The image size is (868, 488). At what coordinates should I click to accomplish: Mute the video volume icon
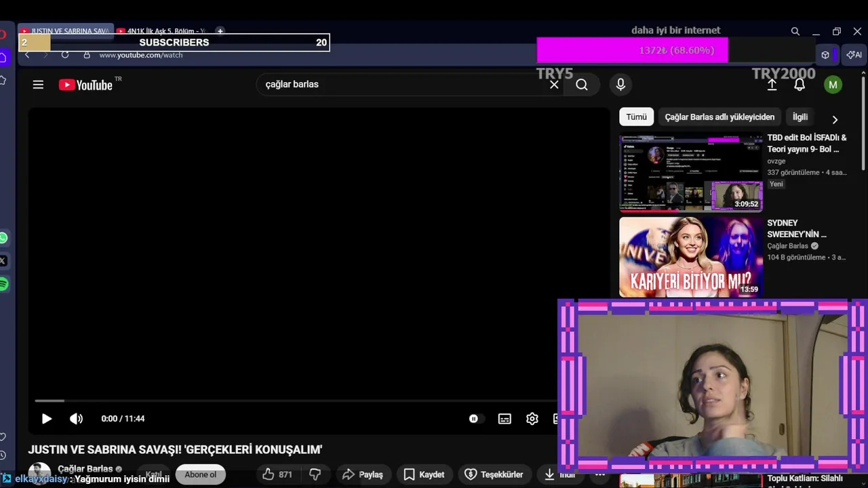[x=76, y=419]
